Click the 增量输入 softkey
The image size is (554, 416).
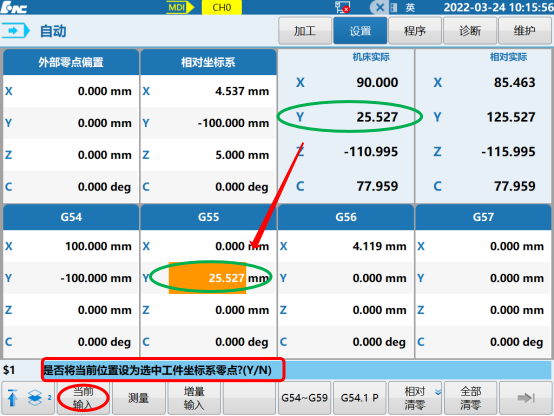coord(194,398)
